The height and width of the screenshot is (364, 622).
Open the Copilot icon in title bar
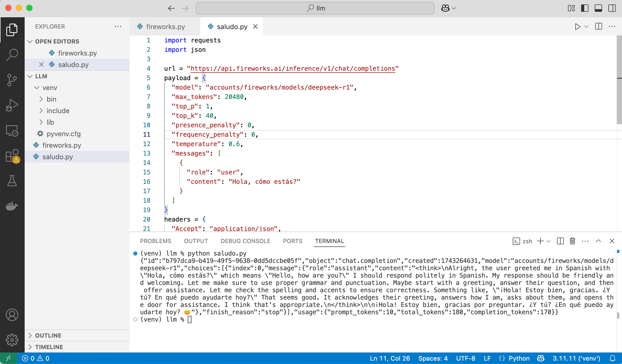tap(445, 8)
